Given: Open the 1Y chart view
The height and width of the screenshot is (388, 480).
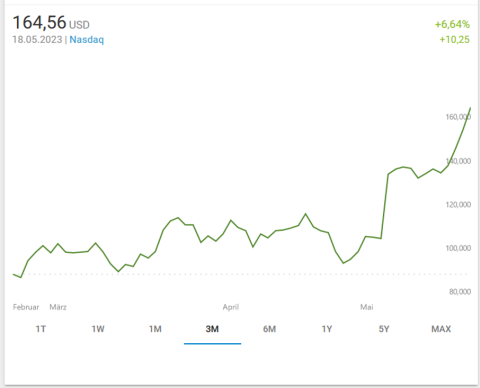Looking at the screenshot, I should pyautogui.click(x=327, y=329).
